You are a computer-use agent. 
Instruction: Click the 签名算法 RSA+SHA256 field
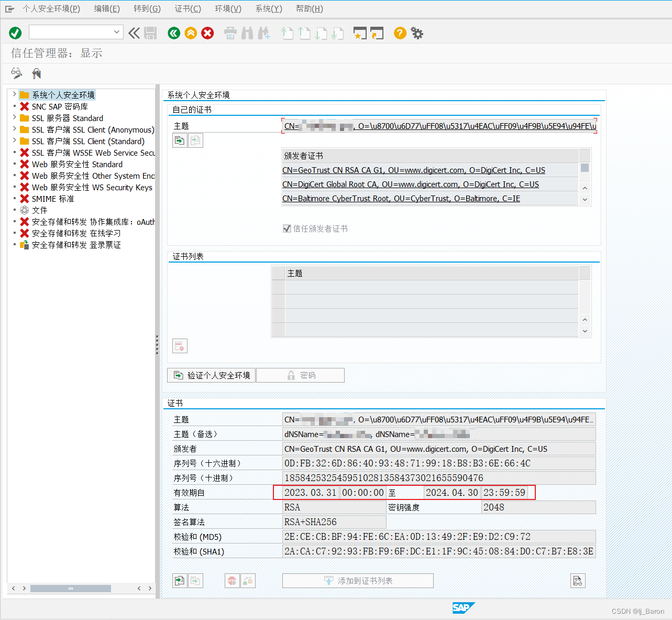tap(334, 522)
